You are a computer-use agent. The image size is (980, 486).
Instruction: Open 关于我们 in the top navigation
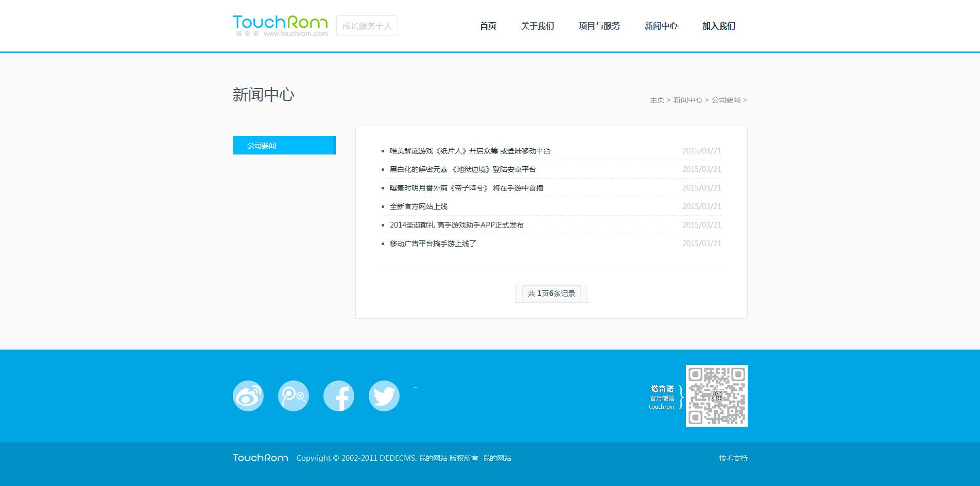click(x=537, y=26)
